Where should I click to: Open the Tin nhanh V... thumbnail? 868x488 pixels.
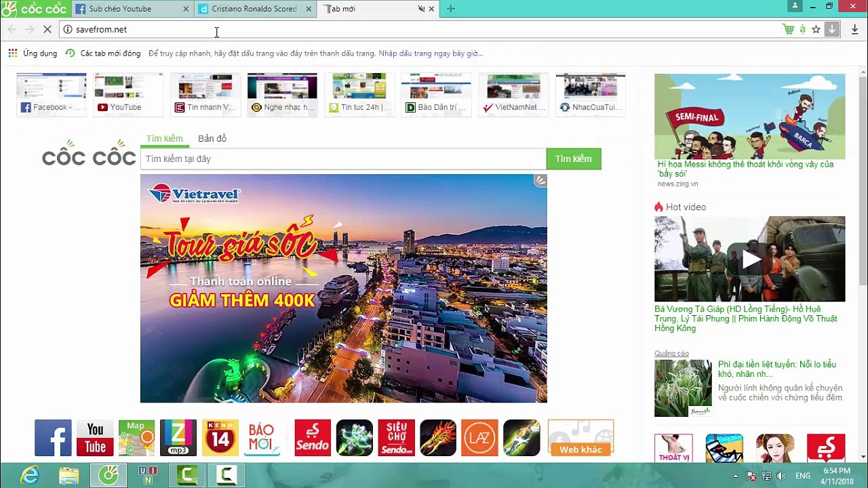pos(205,94)
